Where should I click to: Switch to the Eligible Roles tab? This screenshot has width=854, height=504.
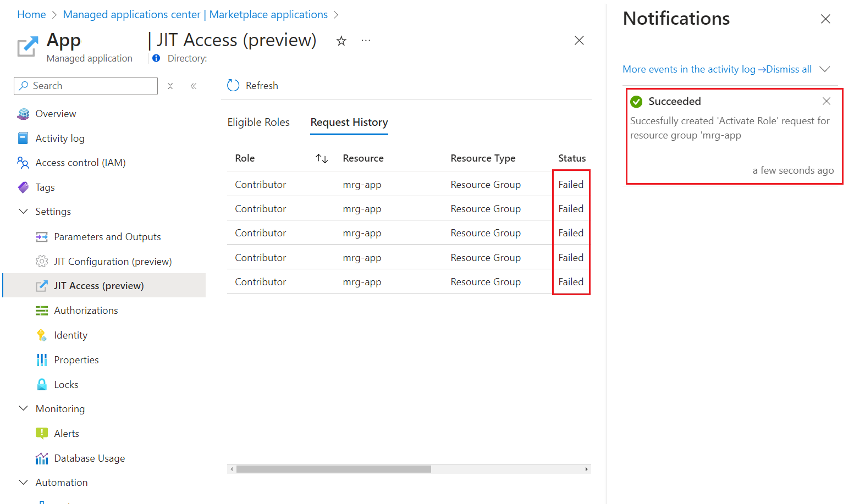258,122
